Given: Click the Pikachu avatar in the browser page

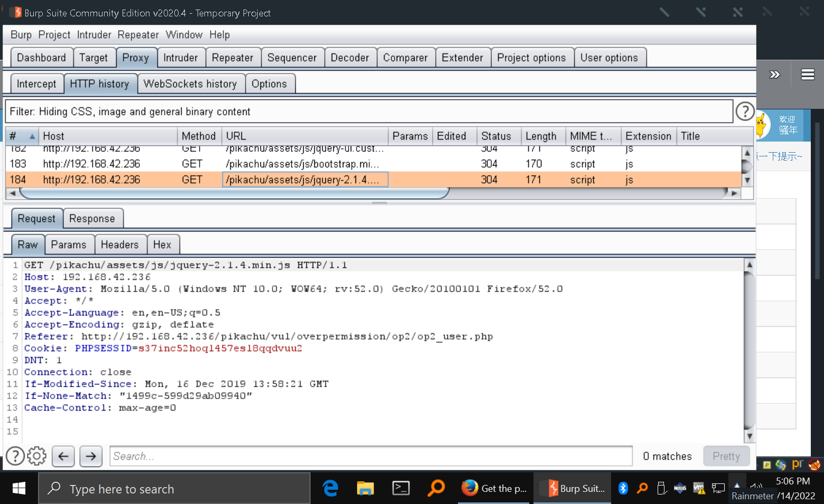Looking at the screenshot, I should 762,125.
